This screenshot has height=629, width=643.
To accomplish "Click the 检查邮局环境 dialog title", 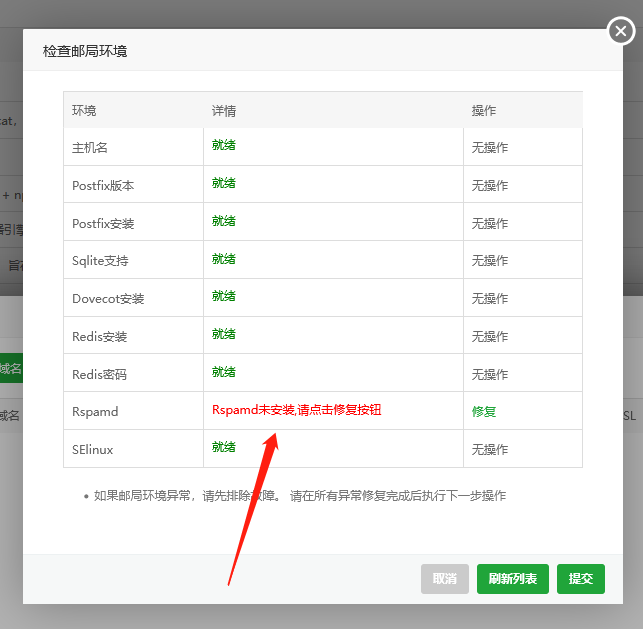I will pos(85,51).
